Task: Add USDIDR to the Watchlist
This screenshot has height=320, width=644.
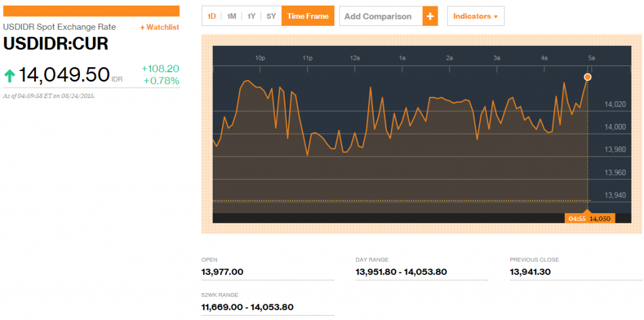Action: point(159,27)
